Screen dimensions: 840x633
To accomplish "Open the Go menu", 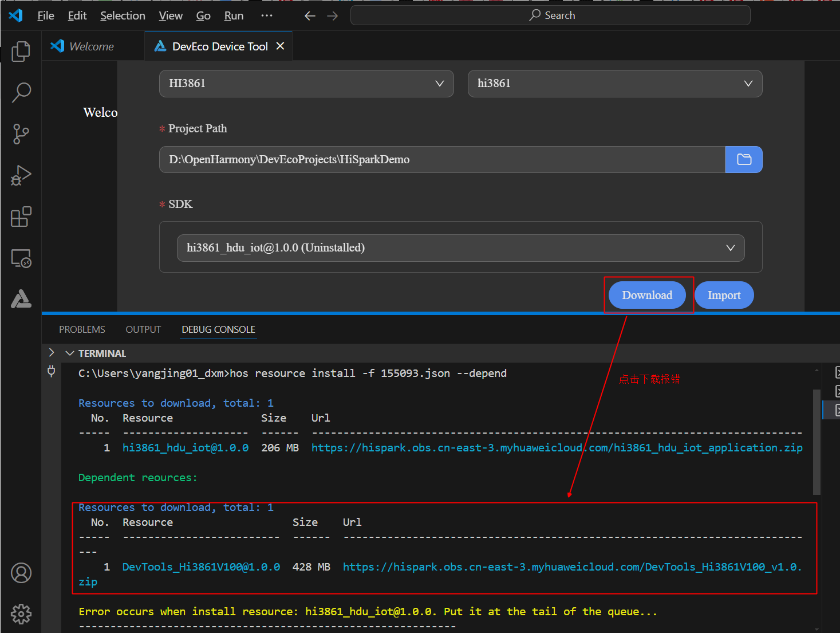I will point(203,15).
